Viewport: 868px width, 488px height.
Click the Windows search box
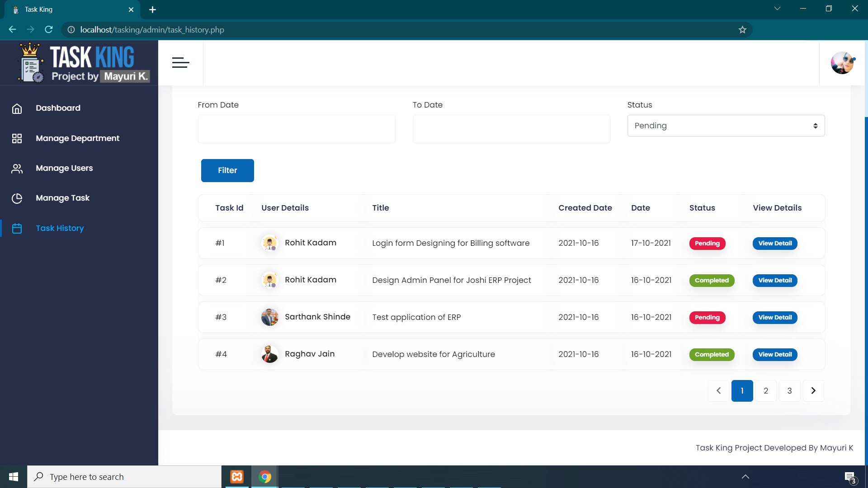click(x=124, y=477)
